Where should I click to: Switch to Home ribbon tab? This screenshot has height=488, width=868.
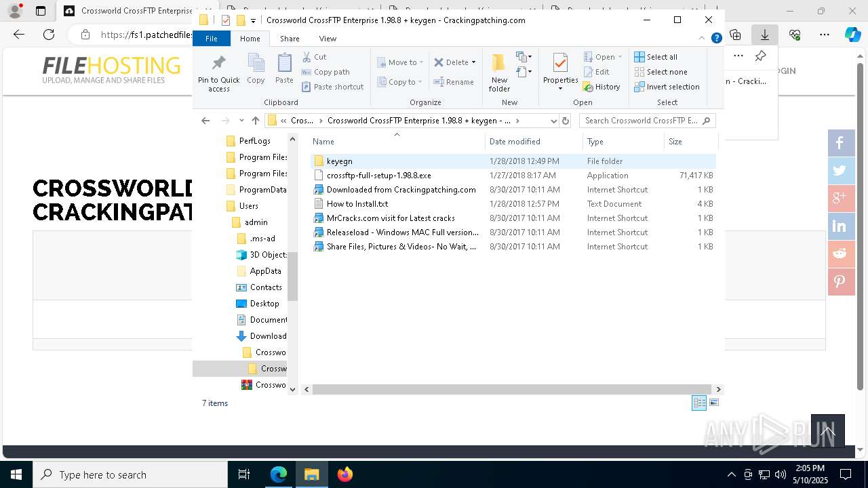[250, 39]
